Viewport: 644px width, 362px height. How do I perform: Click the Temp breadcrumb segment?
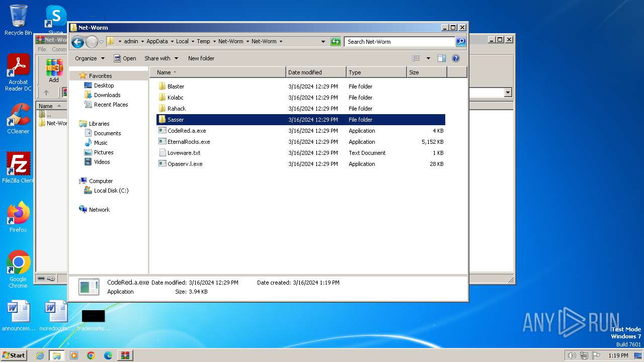point(203,42)
